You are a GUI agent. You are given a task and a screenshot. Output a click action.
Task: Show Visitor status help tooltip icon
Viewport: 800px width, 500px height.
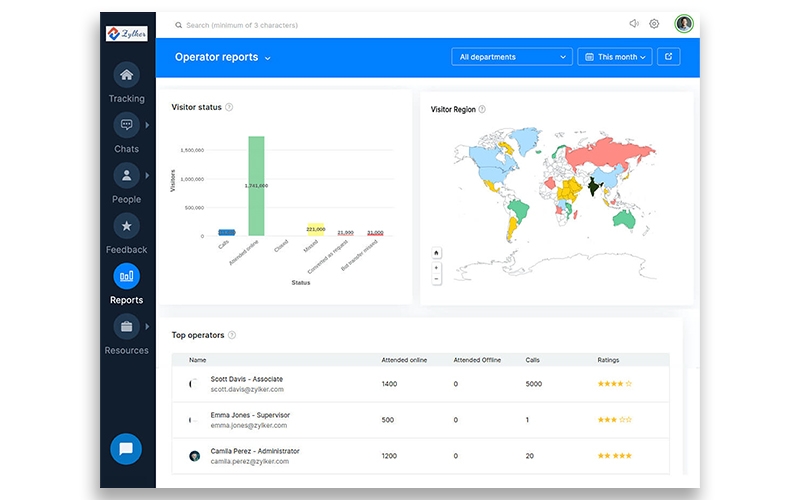[229, 107]
